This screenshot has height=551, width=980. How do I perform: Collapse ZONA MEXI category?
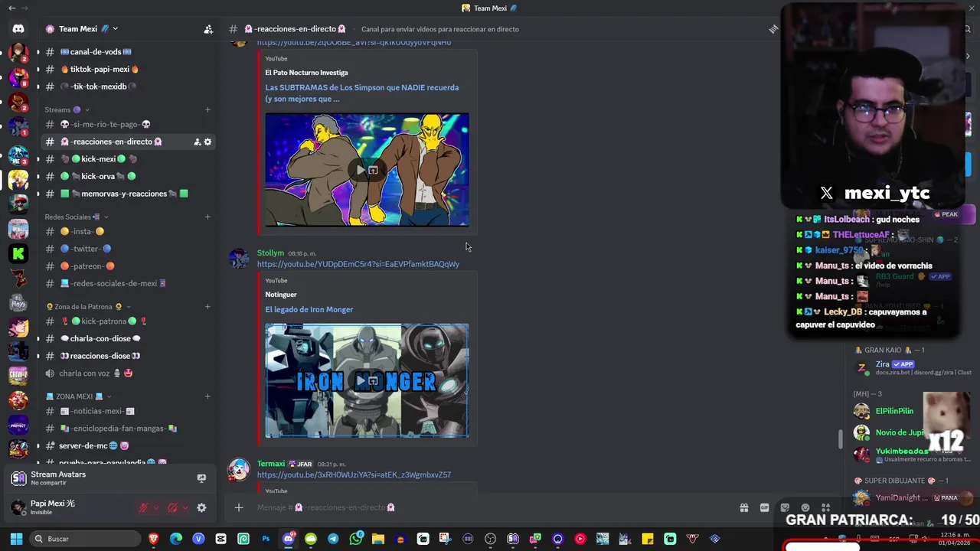click(79, 396)
